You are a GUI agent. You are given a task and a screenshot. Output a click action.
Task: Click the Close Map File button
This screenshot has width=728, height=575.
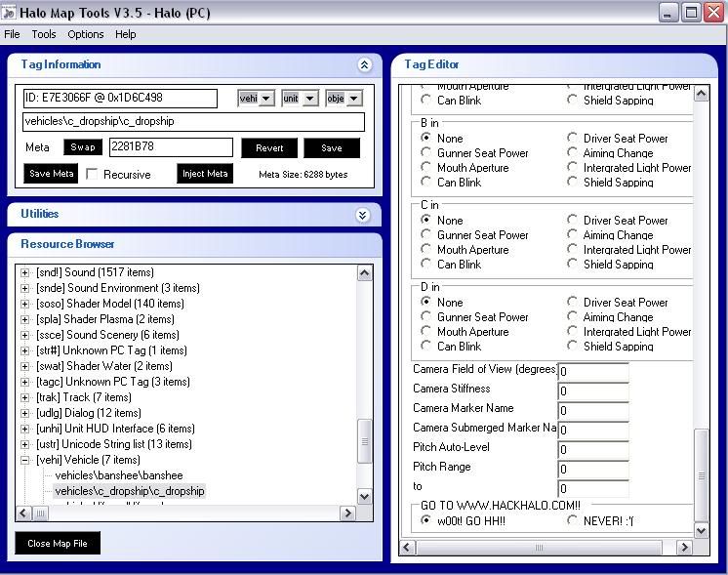point(58,543)
